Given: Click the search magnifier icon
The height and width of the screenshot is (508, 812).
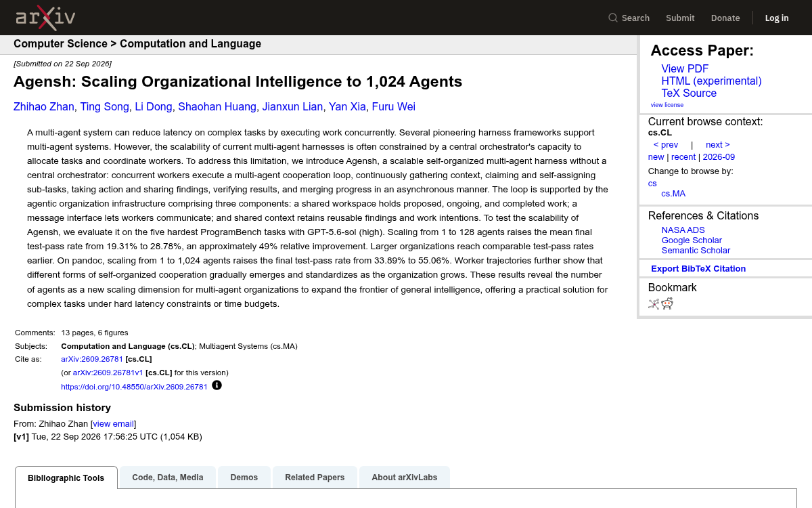Looking at the screenshot, I should coord(613,18).
